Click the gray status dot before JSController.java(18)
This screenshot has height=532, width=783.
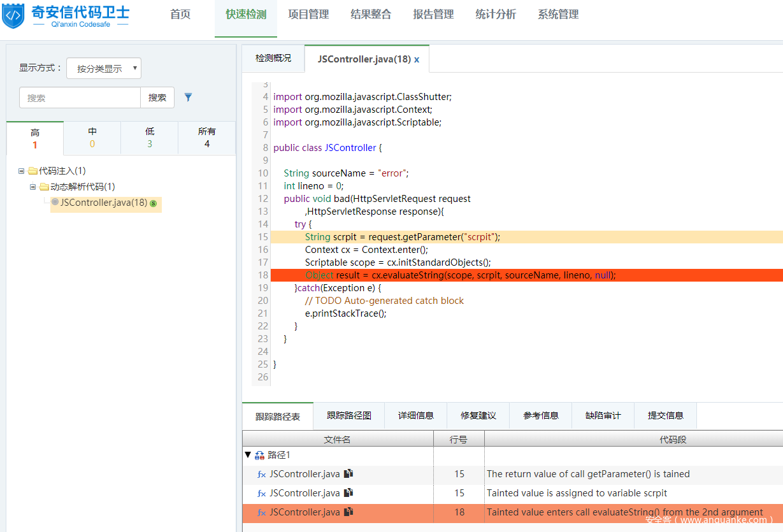(x=55, y=203)
